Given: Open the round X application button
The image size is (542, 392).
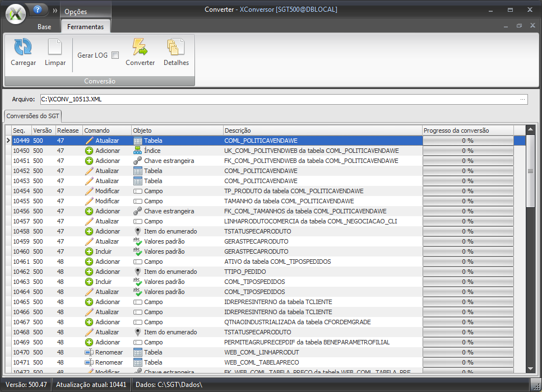Looking at the screenshot, I should click(x=16, y=13).
